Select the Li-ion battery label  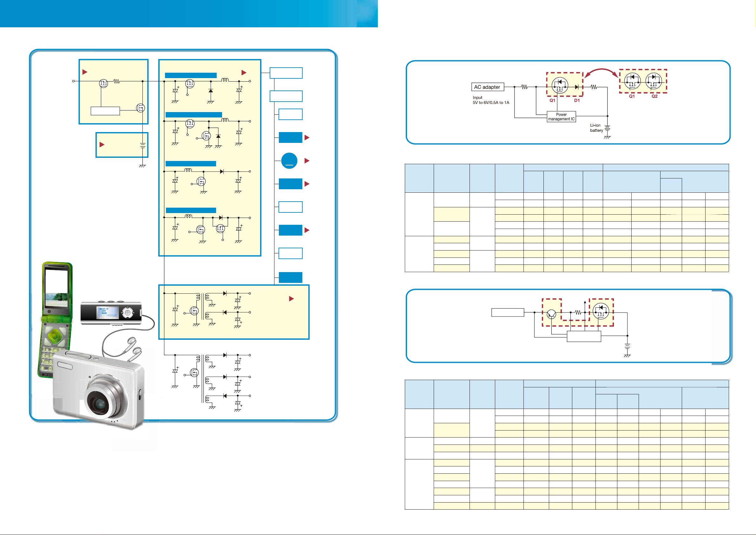(596, 128)
